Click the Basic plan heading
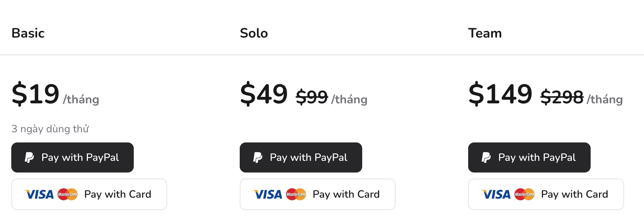 [28, 33]
